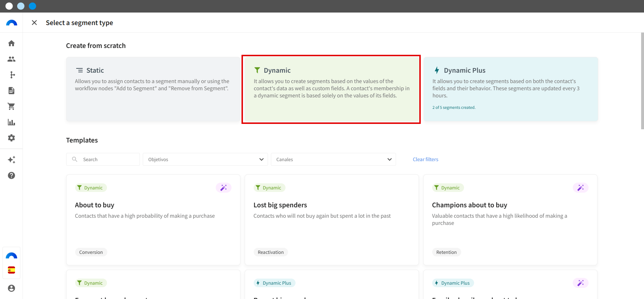644x299 pixels.
Task: Open the bar chart reports icon
Action: click(11, 122)
